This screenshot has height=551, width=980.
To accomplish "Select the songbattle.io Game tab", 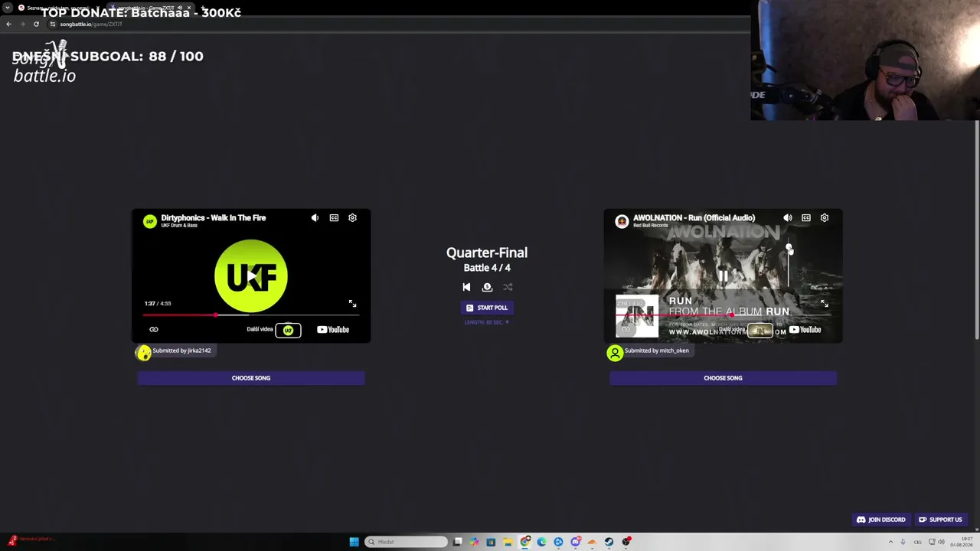I will (x=151, y=8).
